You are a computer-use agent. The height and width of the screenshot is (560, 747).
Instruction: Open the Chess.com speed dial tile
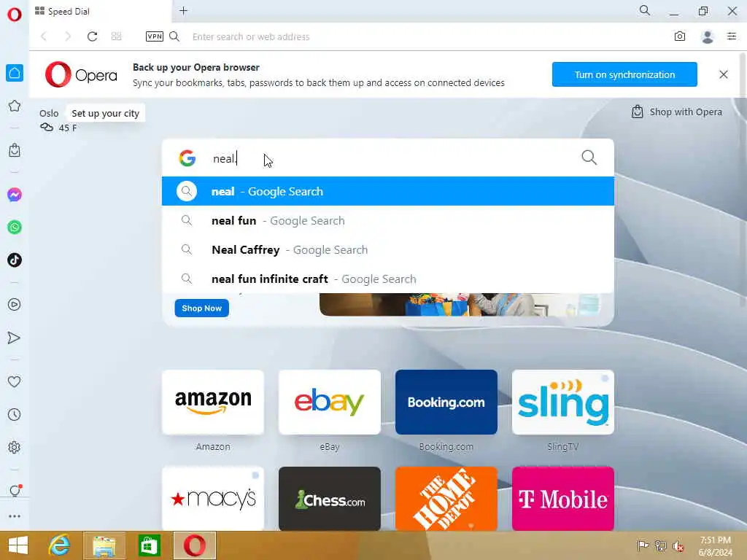point(330,499)
